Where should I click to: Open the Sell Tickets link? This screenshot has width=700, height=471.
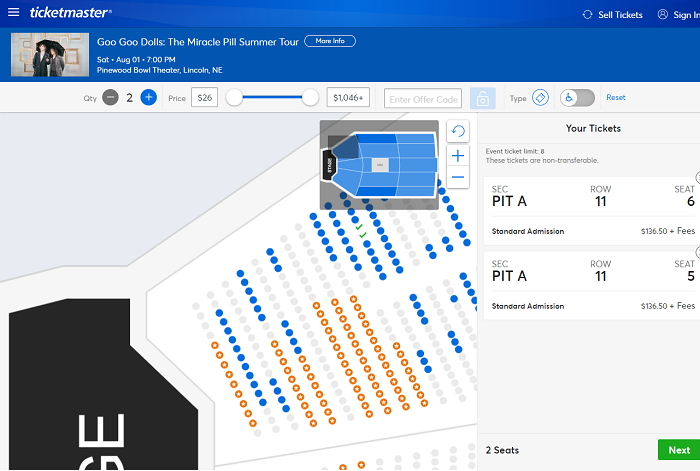(612, 14)
